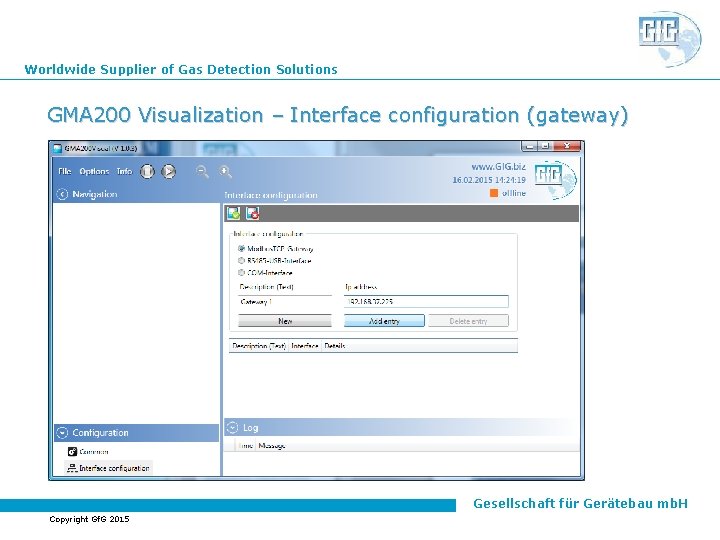
Task: Click the date and time text 16.02.2015
Action: coord(489,180)
